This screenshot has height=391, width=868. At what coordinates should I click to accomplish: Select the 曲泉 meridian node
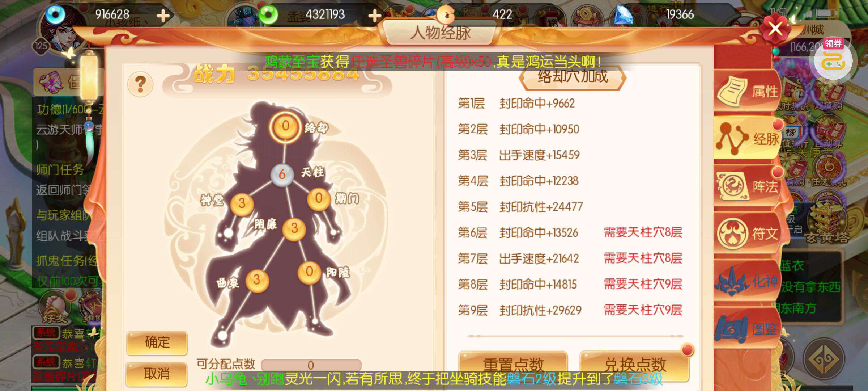pyautogui.click(x=257, y=280)
